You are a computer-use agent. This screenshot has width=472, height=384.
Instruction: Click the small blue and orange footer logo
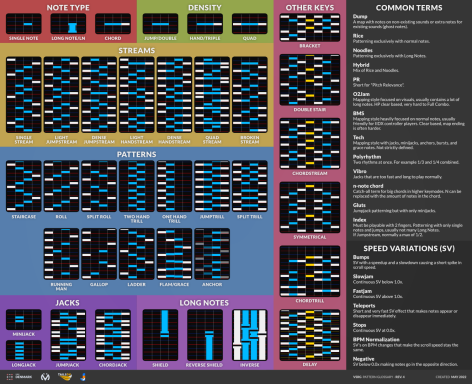[83, 377]
